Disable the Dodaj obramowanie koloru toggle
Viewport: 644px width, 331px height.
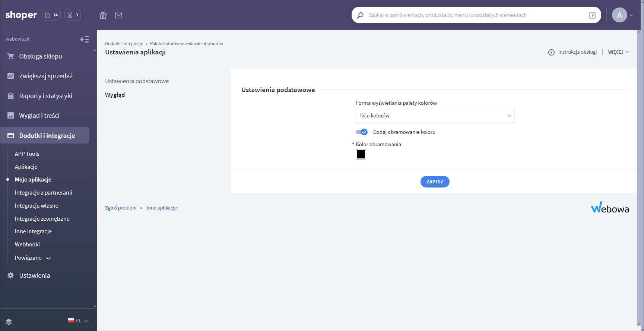(x=362, y=132)
